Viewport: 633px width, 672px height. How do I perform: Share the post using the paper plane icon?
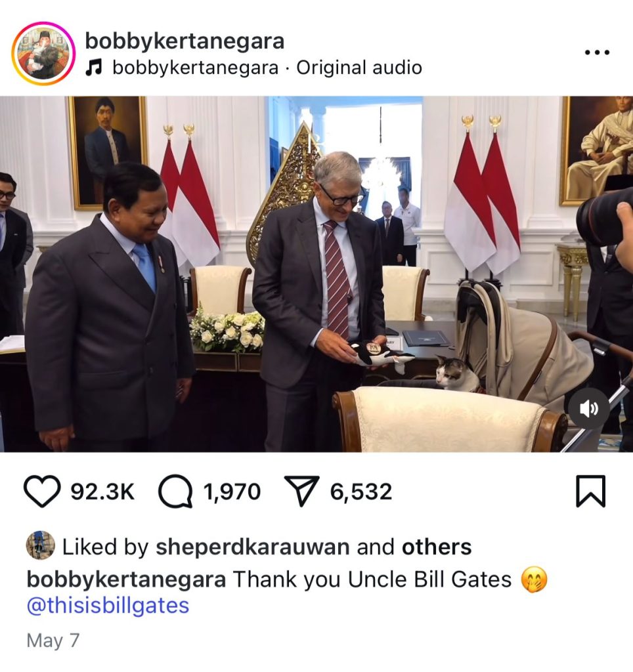coord(302,491)
